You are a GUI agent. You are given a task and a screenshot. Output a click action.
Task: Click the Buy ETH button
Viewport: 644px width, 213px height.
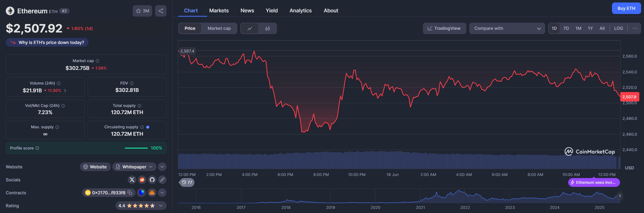626,8
